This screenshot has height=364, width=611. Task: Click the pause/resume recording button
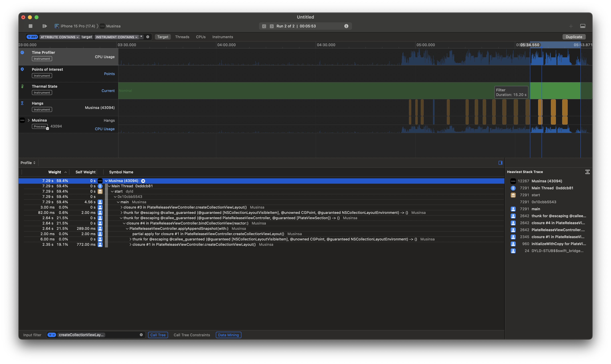coord(45,26)
